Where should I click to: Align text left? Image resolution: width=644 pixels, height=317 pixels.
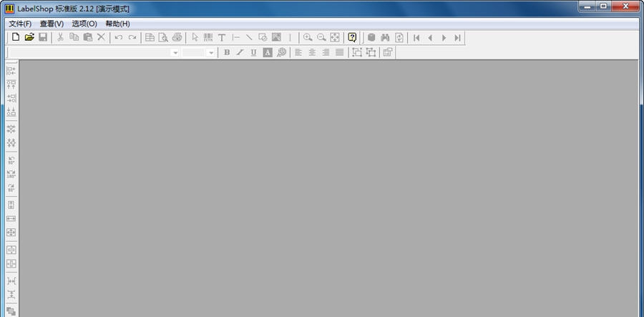point(298,52)
